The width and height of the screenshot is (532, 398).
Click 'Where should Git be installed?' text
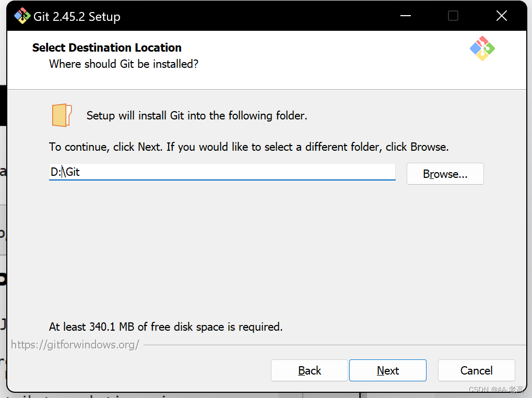pyautogui.click(x=124, y=64)
